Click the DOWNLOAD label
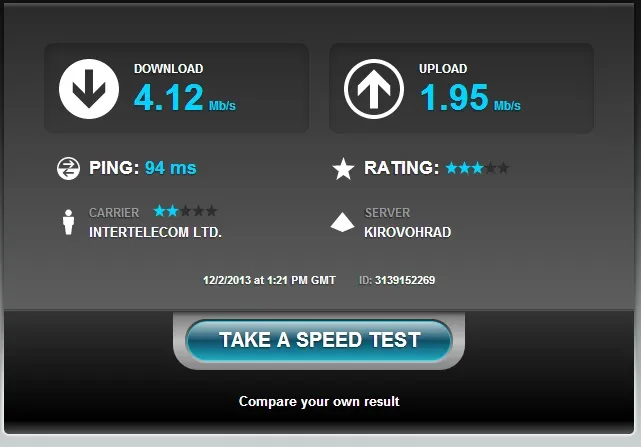 168,69
